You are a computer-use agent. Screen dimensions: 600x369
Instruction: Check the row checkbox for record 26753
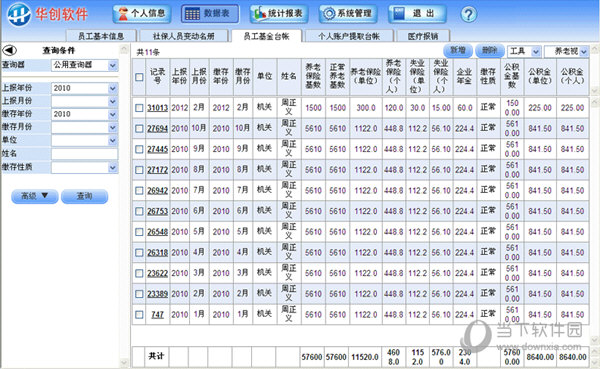click(x=139, y=211)
